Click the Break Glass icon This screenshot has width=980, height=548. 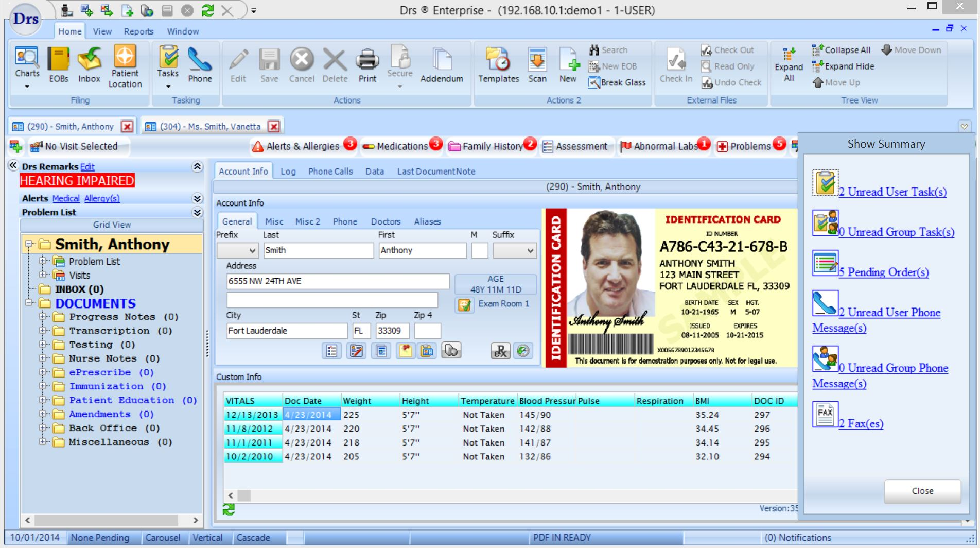pos(617,82)
